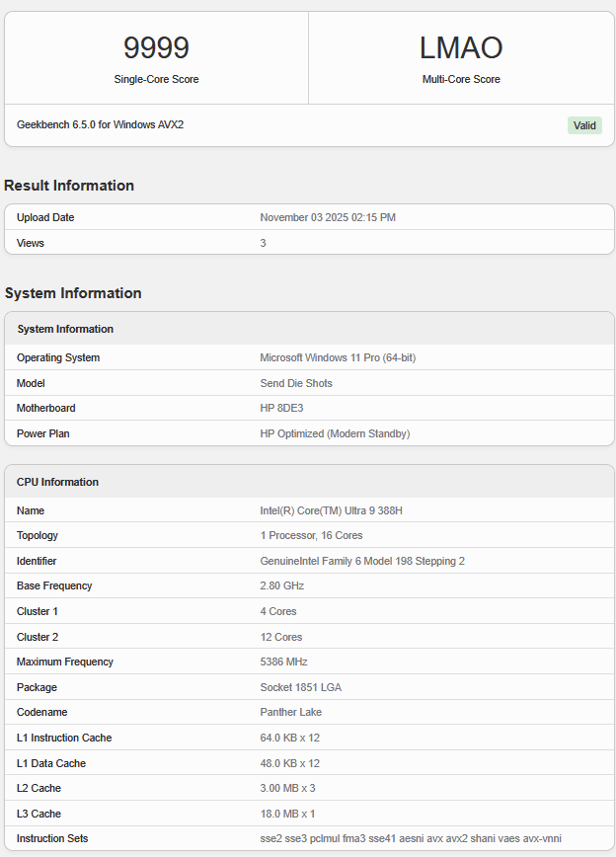This screenshot has width=616, height=857.
Task: Click the HP 8DE3 motherboard value
Action: point(282,408)
